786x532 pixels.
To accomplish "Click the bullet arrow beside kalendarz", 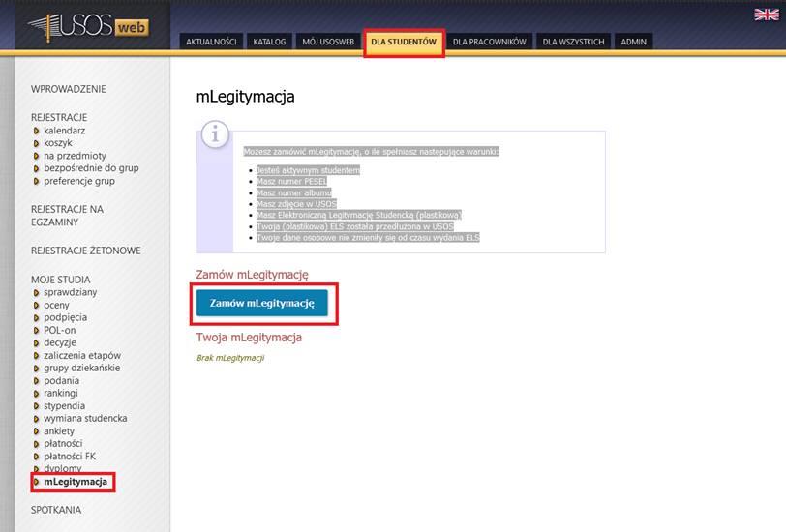I will [x=37, y=131].
